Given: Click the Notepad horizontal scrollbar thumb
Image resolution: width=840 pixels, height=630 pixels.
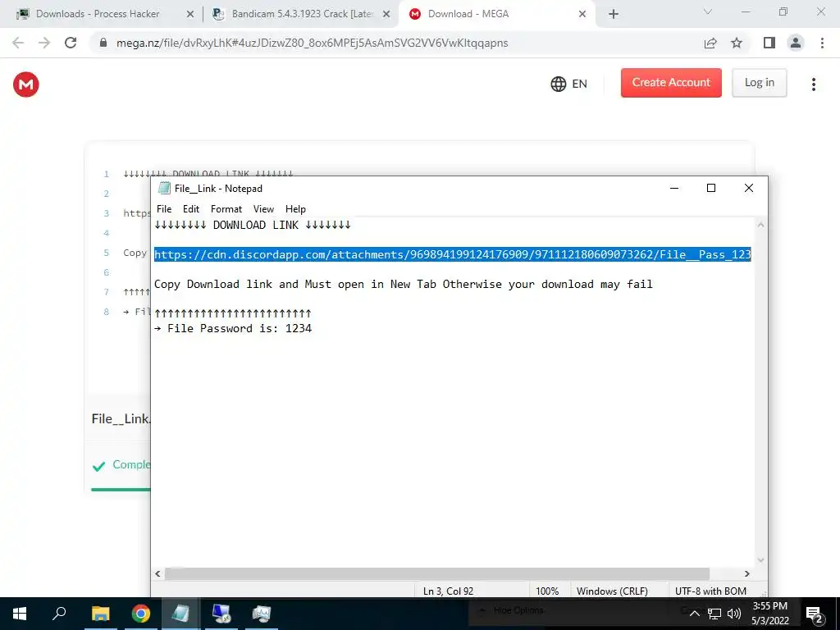Looking at the screenshot, I should click(x=437, y=573).
